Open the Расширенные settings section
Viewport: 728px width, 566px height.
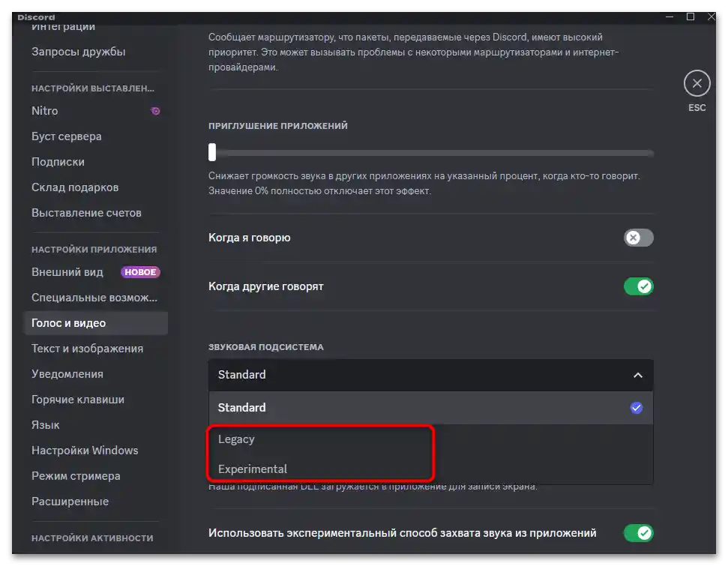[69, 501]
